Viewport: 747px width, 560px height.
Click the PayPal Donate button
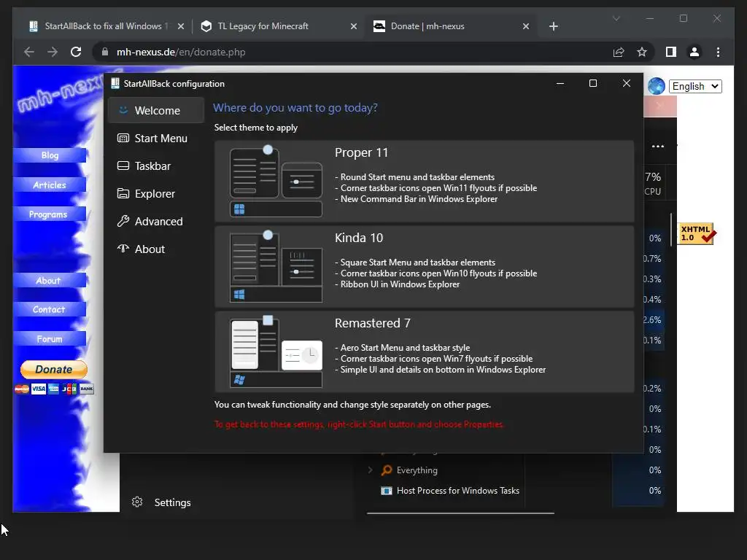[x=54, y=369]
